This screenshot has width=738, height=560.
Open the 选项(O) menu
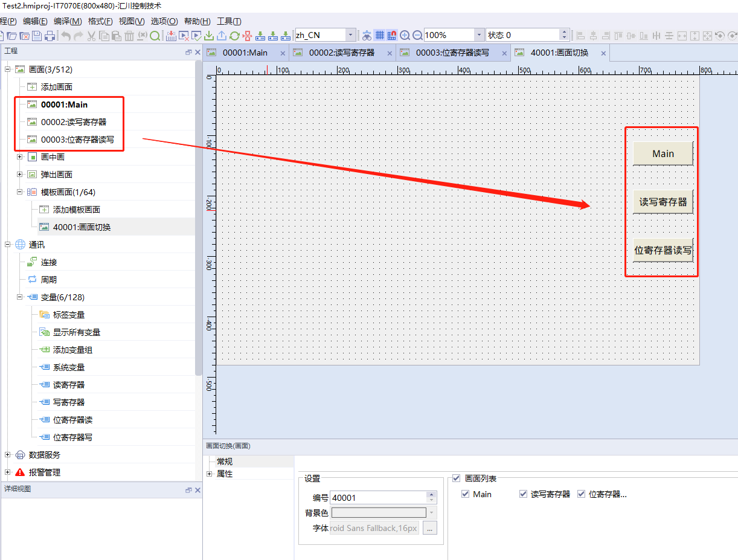pos(164,21)
